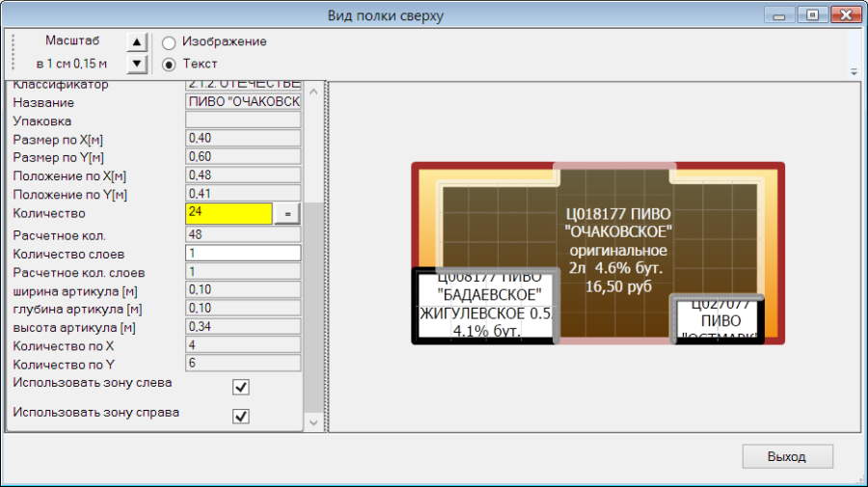Click the Положение по Y field

point(243,193)
